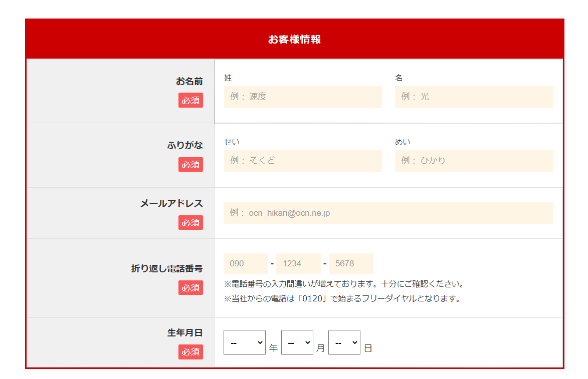588x379 pixels.
Task: Focus the せい furigana input field
Action: click(x=303, y=161)
